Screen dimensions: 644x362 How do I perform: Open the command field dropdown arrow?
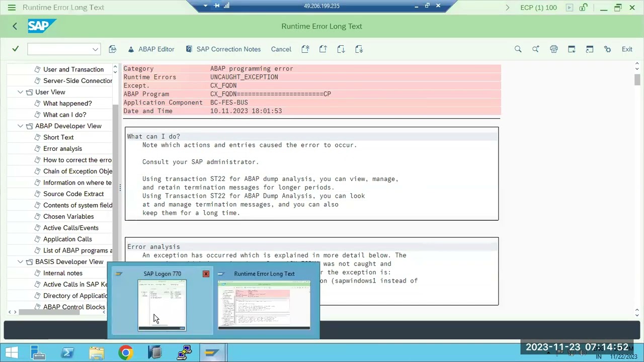[95, 49]
